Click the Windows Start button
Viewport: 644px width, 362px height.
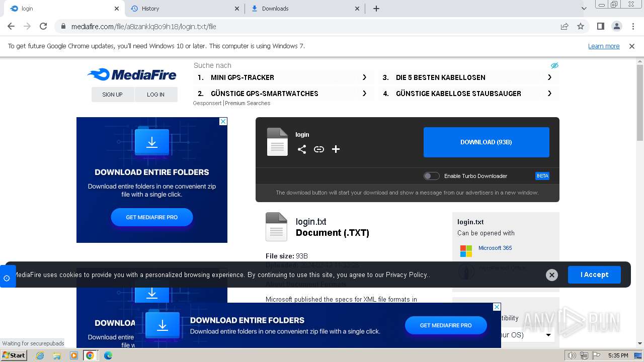tap(14, 355)
